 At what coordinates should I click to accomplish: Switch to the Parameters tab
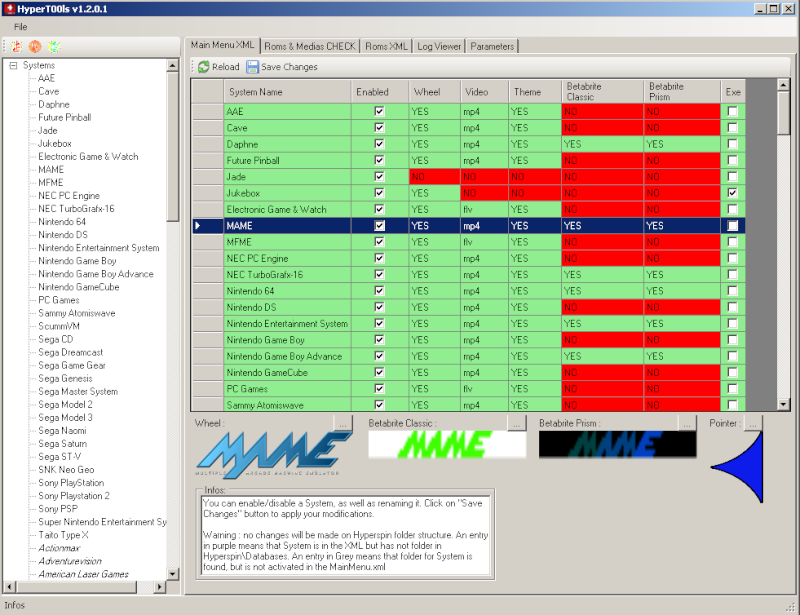click(492, 46)
